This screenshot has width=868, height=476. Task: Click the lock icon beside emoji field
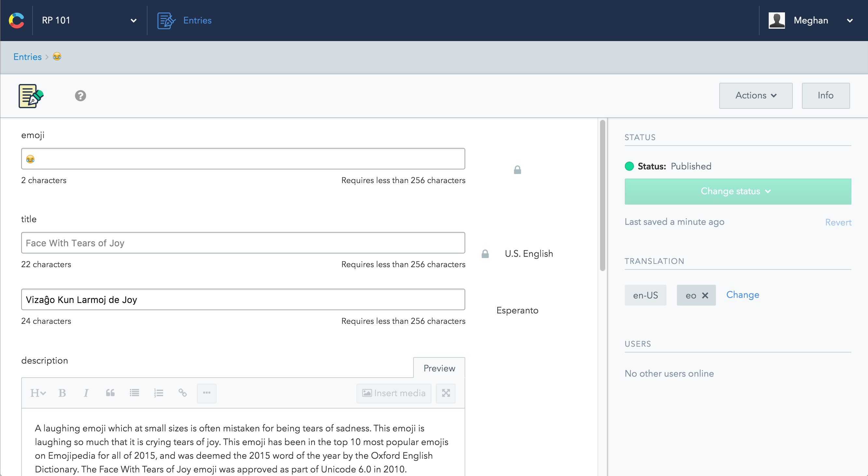click(517, 170)
